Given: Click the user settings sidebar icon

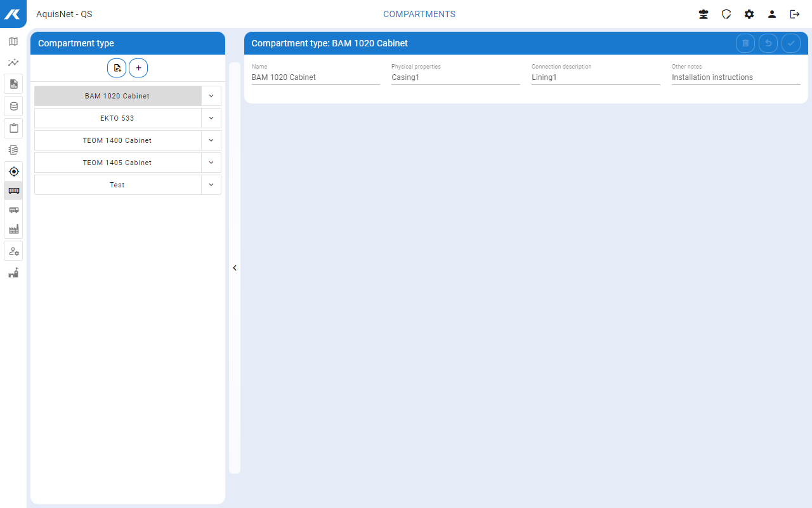Looking at the screenshot, I should pos(13,251).
